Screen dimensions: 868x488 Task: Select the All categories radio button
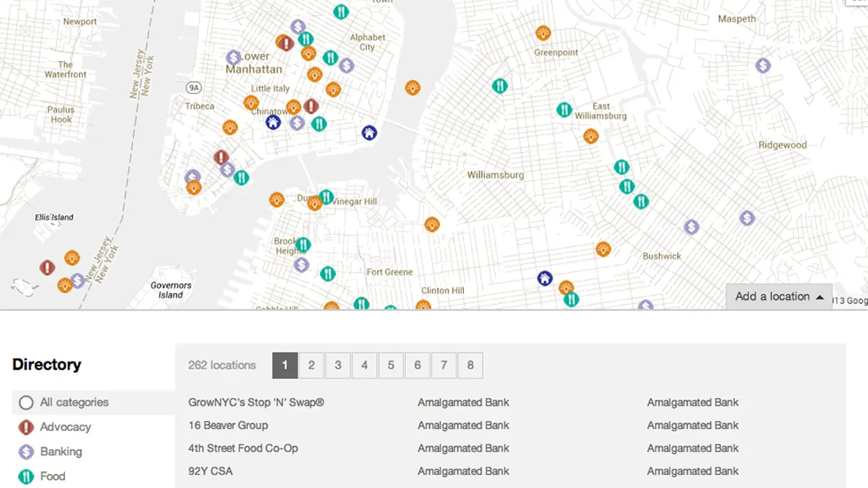(26, 402)
